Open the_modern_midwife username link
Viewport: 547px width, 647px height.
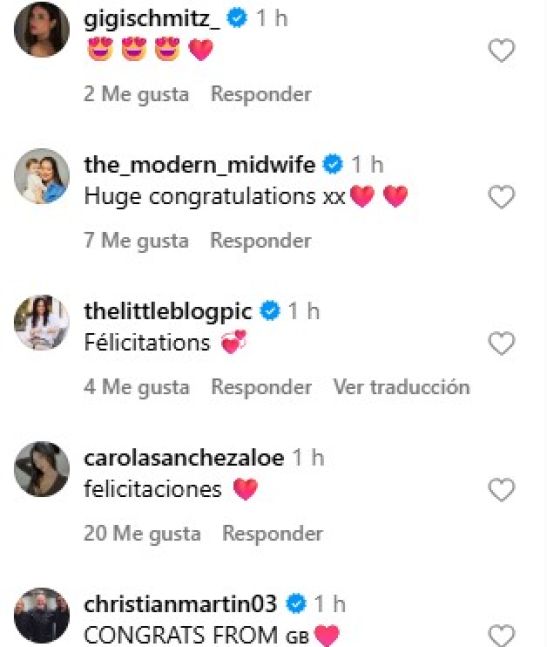pyautogui.click(x=200, y=165)
